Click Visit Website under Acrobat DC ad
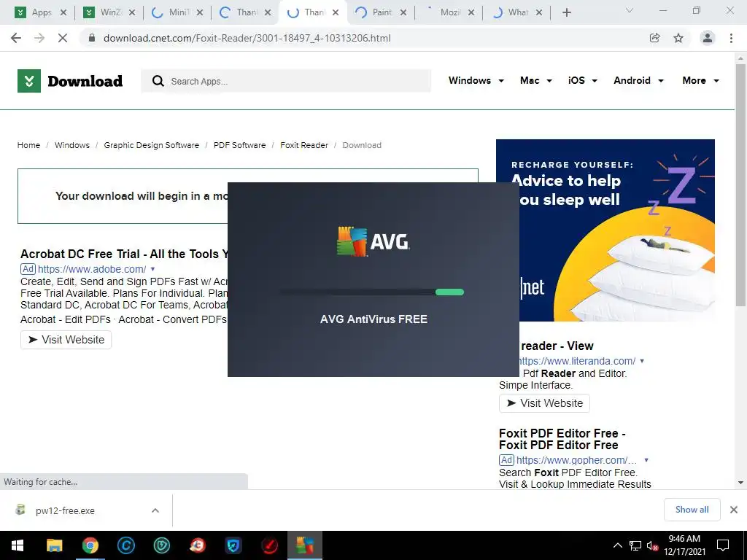 click(66, 340)
